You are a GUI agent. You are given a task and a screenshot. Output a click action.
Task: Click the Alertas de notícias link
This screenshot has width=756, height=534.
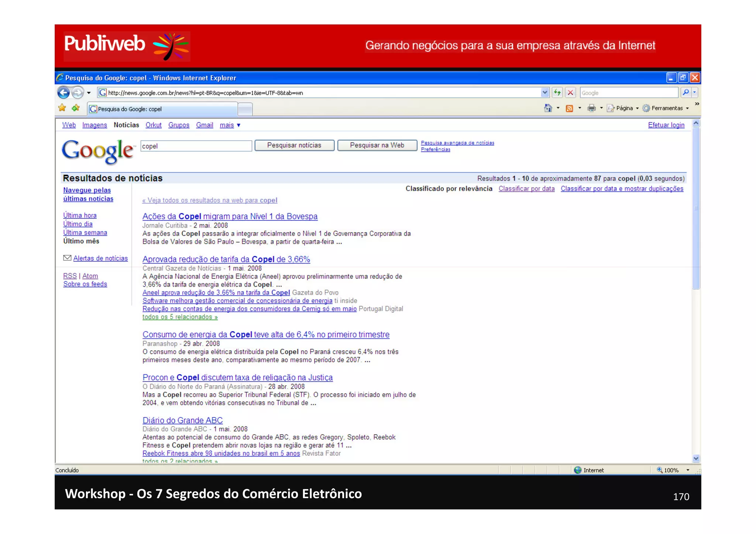100,258
